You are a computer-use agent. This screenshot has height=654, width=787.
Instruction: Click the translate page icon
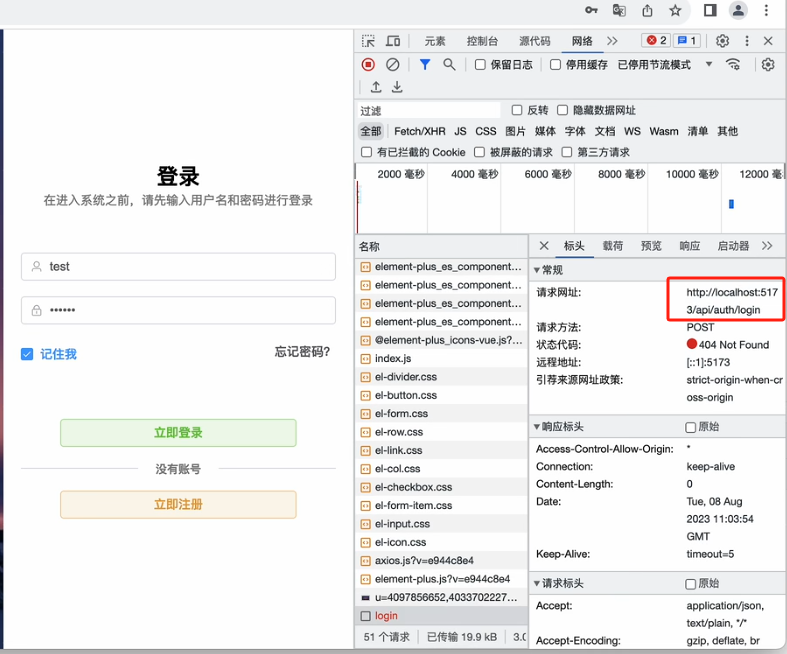click(619, 10)
